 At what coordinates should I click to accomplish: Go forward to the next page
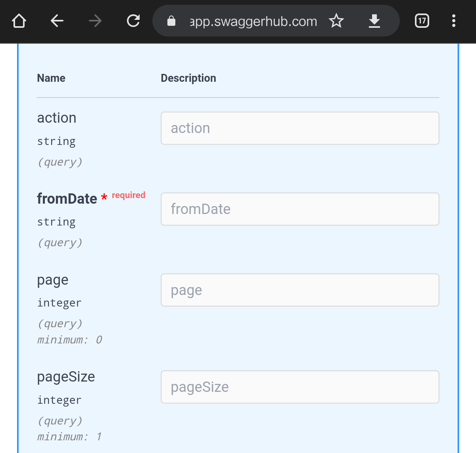click(x=95, y=21)
